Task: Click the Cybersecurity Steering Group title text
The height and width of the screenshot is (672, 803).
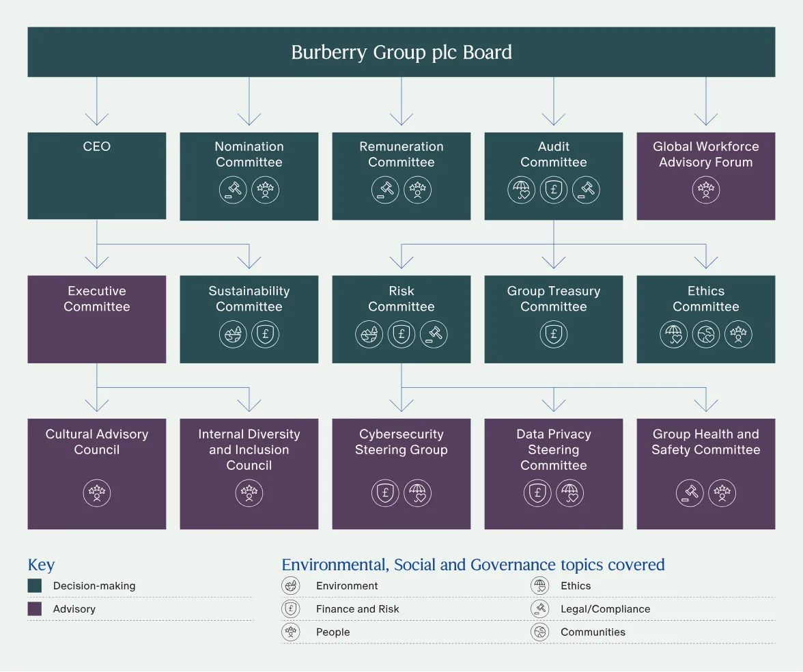Action: click(x=401, y=441)
